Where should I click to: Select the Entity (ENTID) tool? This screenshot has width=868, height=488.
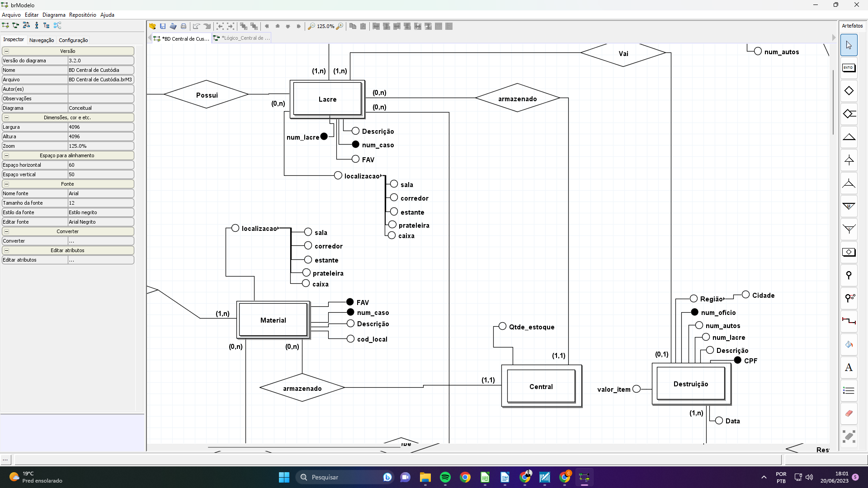849,68
